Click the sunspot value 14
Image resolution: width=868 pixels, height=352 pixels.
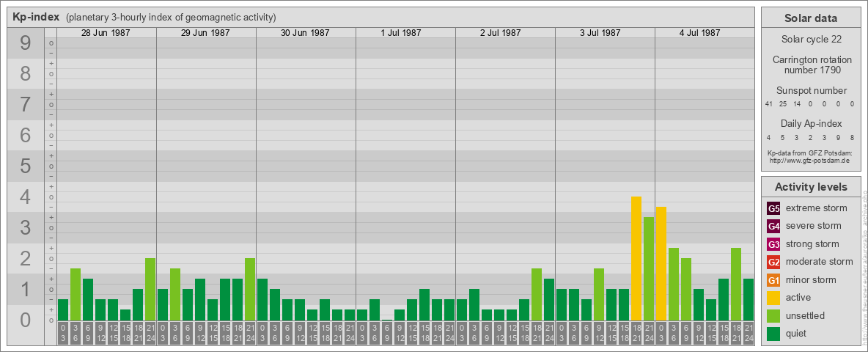pyautogui.click(x=797, y=104)
